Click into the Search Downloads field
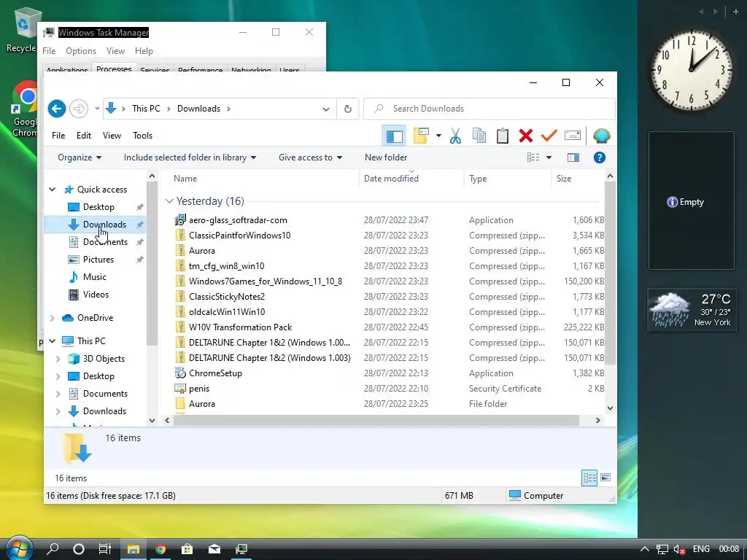The image size is (747, 560). pyautogui.click(x=489, y=109)
